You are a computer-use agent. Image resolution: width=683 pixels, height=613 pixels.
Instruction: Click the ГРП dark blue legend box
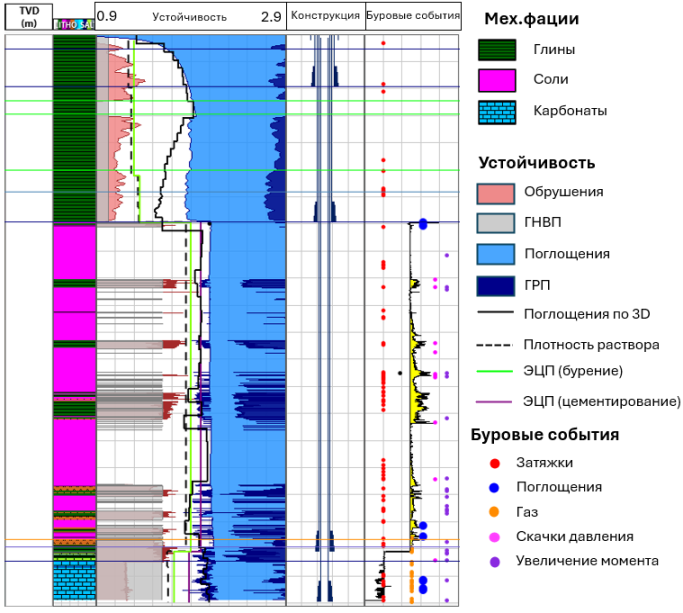tap(496, 286)
